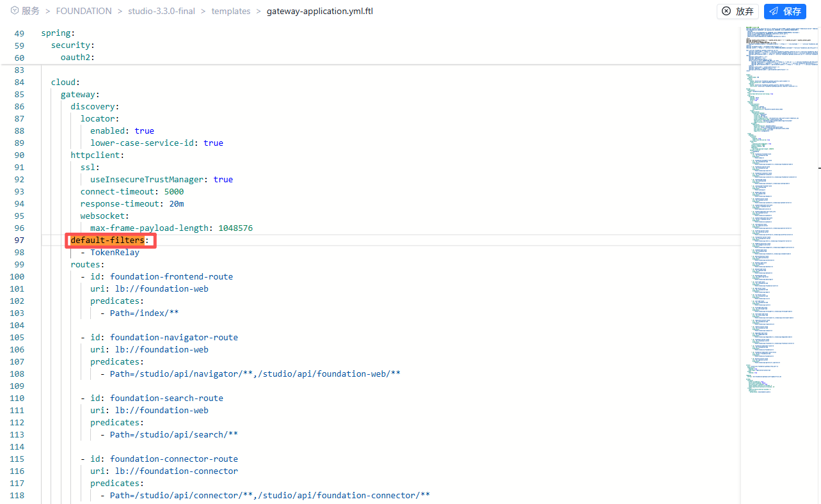Click the code minimap preview
Image resolution: width=821 pixels, height=504 pixels.
tap(779, 211)
